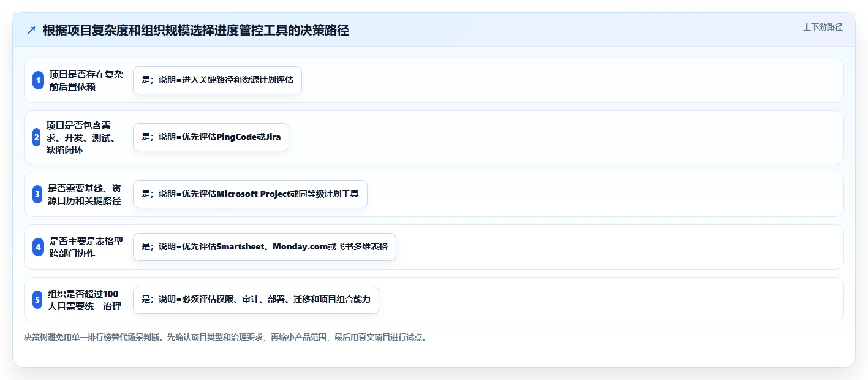Select the question 项目是否存在复杂前后置依赖
The image size is (868, 380).
[86, 80]
